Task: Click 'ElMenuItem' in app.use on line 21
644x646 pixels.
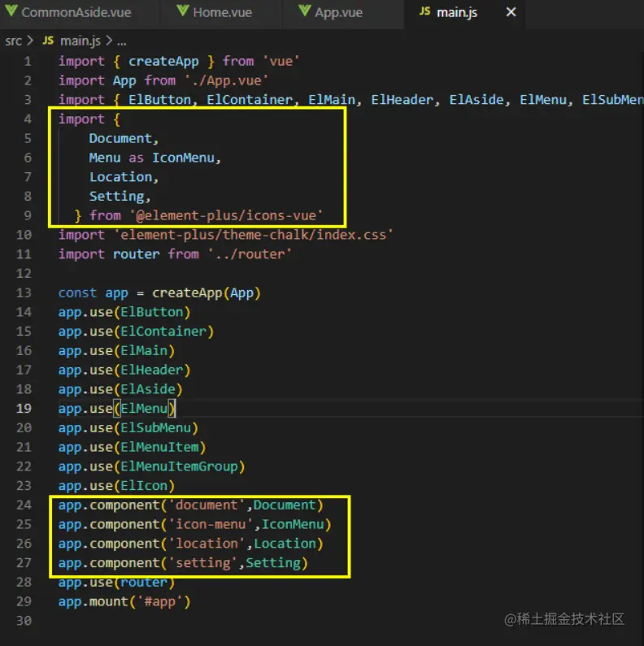Action: [x=160, y=448]
